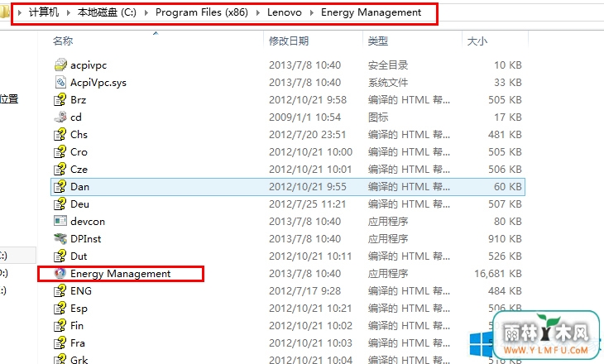Open the acpivpc security catalog file icon

click(60, 65)
